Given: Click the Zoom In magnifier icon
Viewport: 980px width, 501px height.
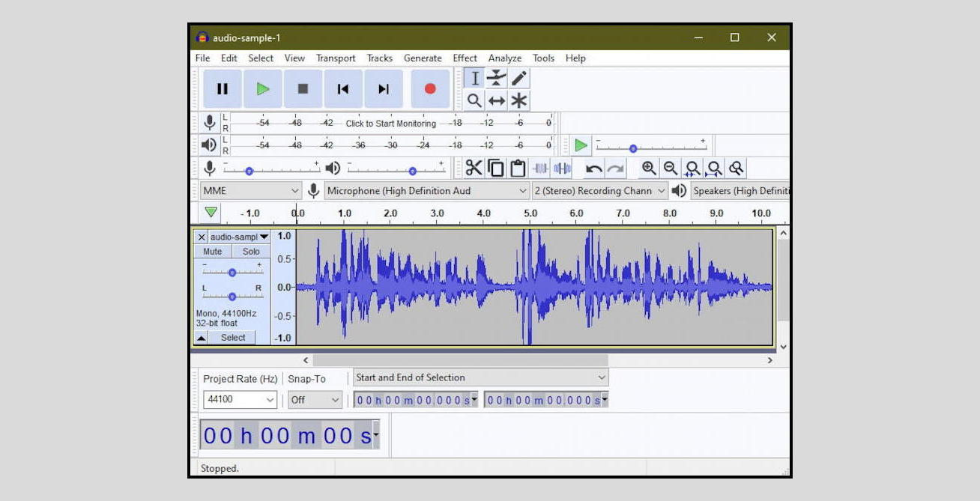Looking at the screenshot, I should click(x=649, y=168).
